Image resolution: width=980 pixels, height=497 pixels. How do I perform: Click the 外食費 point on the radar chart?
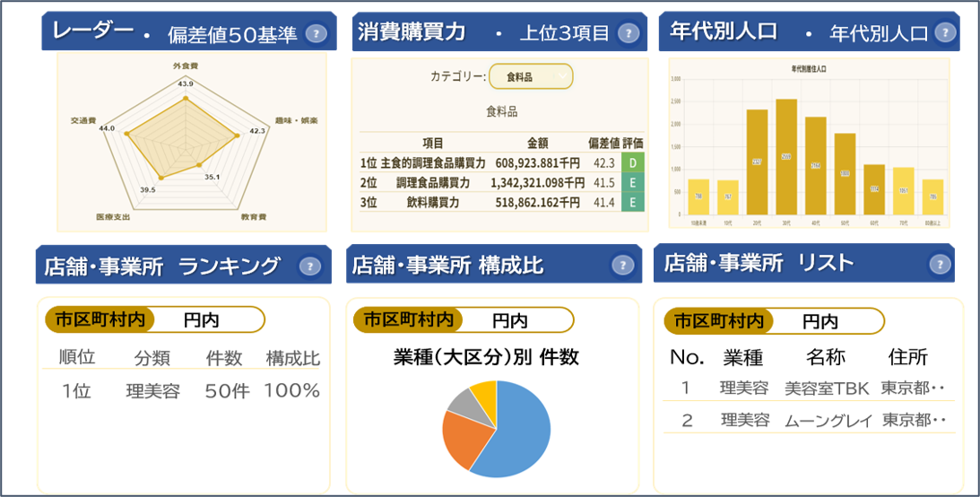pyautogui.click(x=185, y=99)
